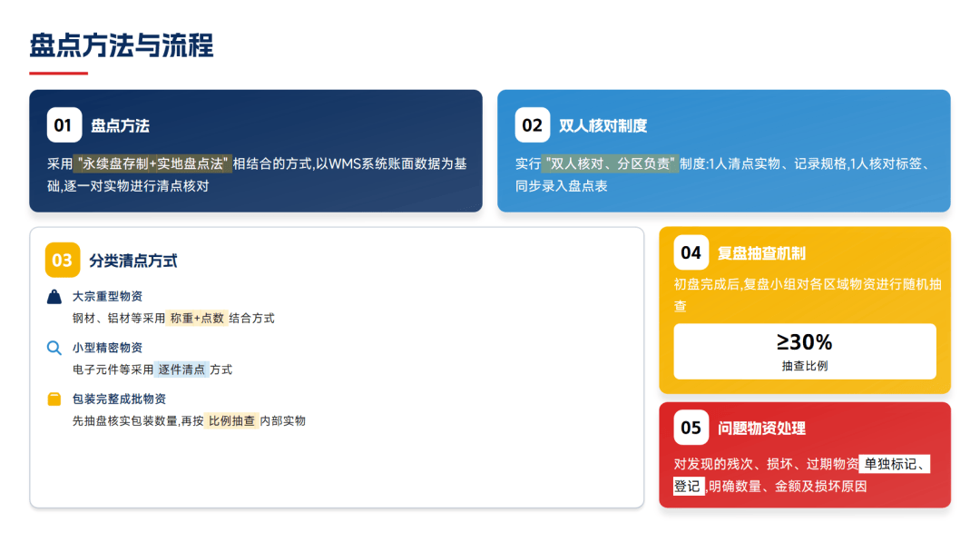Click the yellow box icon beside 包装完整成批物资

(54, 399)
